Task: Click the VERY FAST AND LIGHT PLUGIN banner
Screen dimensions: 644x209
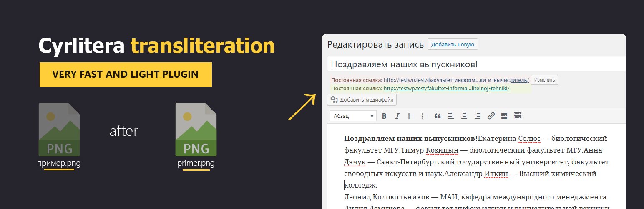Action: tap(126, 75)
